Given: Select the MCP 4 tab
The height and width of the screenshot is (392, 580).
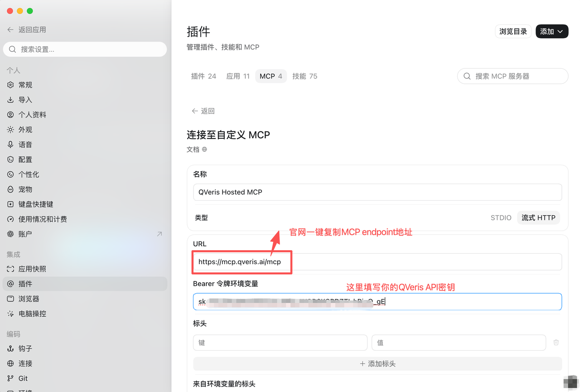Looking at the screenshot, I should point(271,76).
